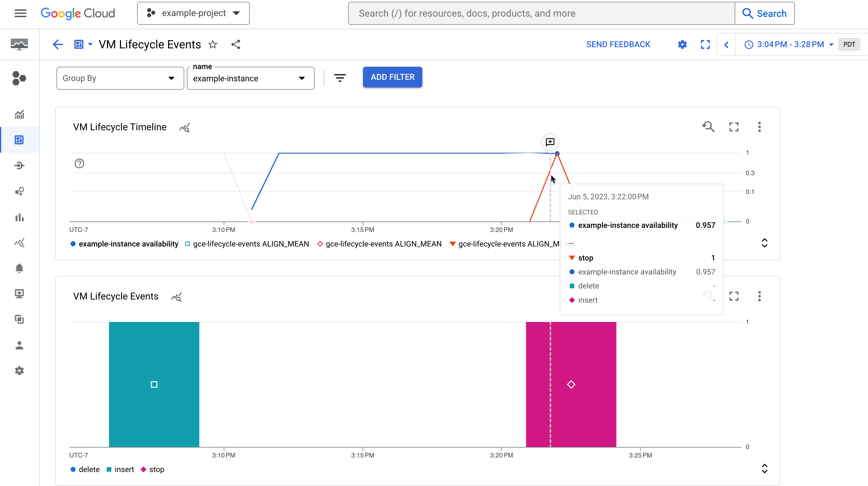Click the VM Lifecycle Timeline zoom icon
Viewport: 868px width, 486px height.
pos(708,126)
